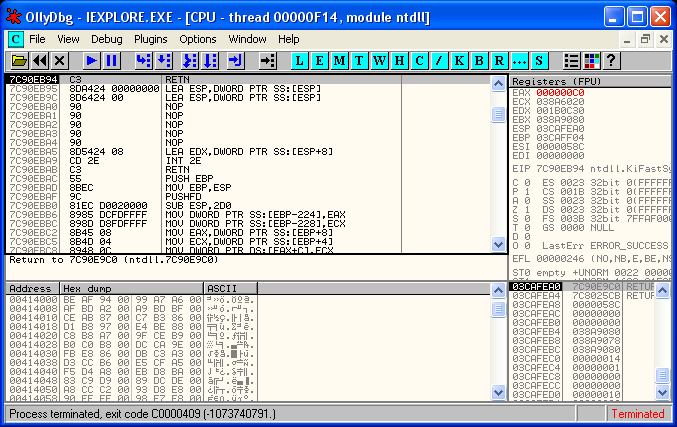
Task: Open the Plugins menu
Action: coord(151,39)
